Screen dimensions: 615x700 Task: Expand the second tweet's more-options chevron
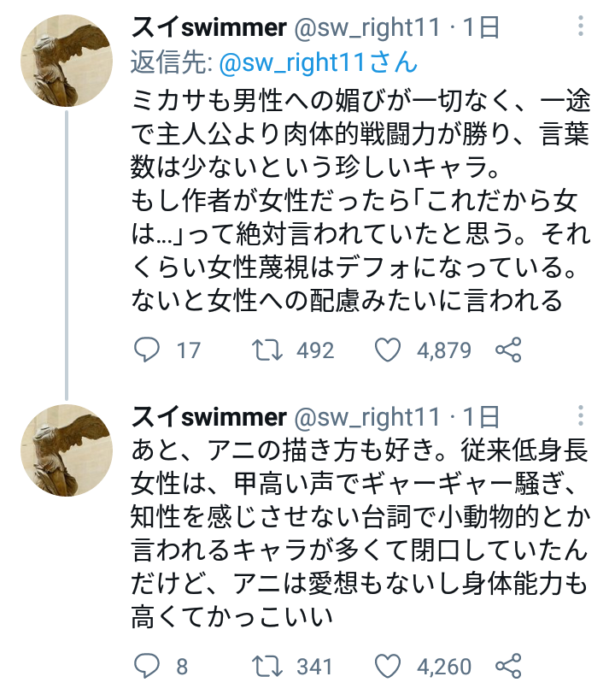point(583,417)
